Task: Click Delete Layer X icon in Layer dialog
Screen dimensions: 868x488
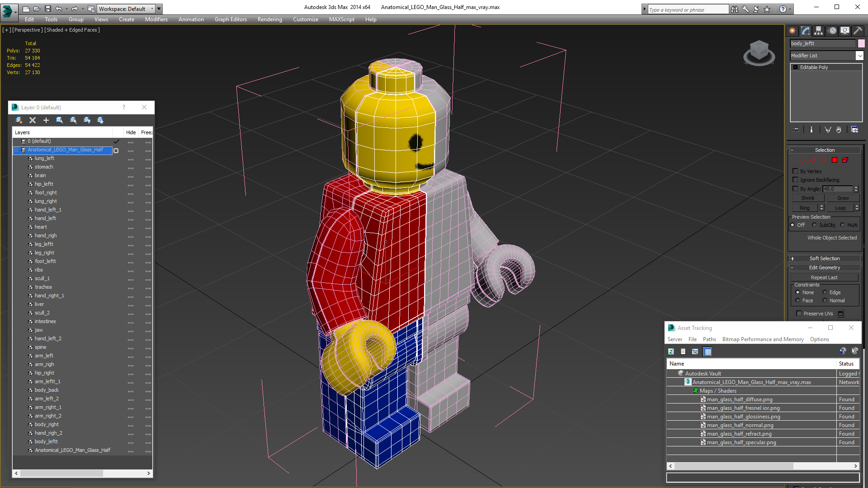Action: pyautogui.click(x=33, y=120)
